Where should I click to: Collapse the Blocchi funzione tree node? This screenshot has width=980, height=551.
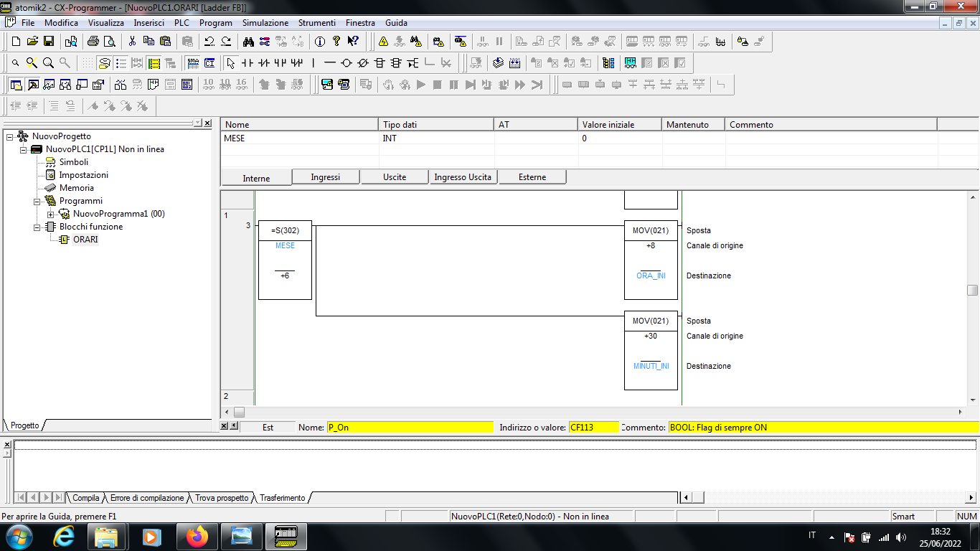pos(37,227)
